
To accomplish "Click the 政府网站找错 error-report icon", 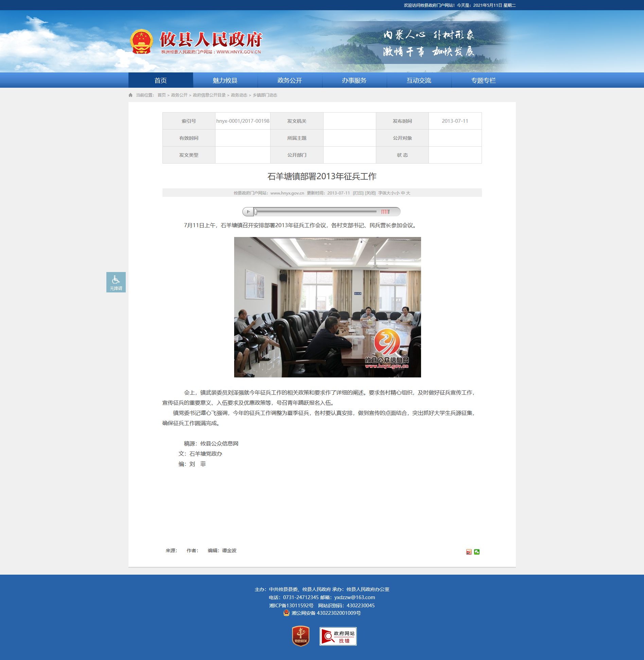I will [x=338, y=636].
